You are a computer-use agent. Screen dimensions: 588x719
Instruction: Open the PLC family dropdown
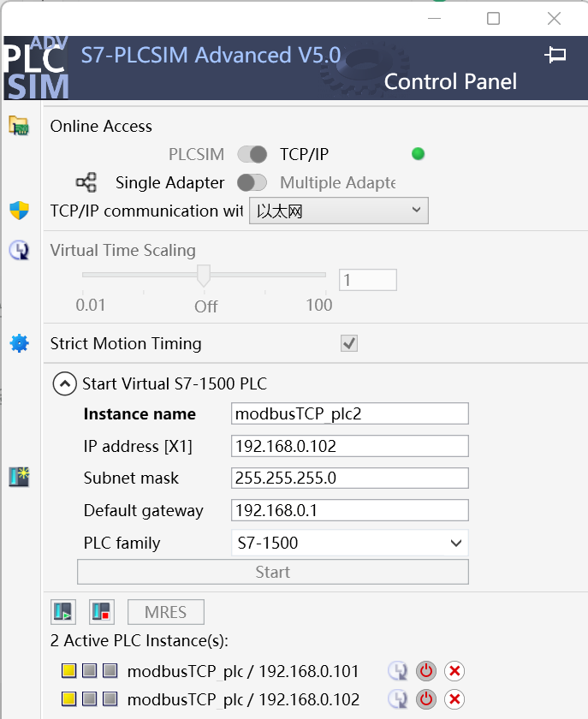coord(350,543)
